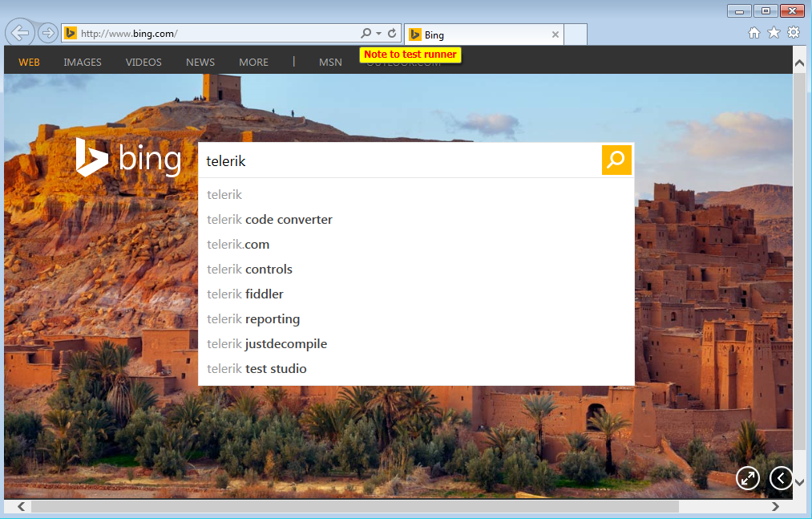Image resolution: width=812 pixels, height=519 pixels.
Task: Click the horizontal scrollbar thumb
Action: click(x=355, y=506)
